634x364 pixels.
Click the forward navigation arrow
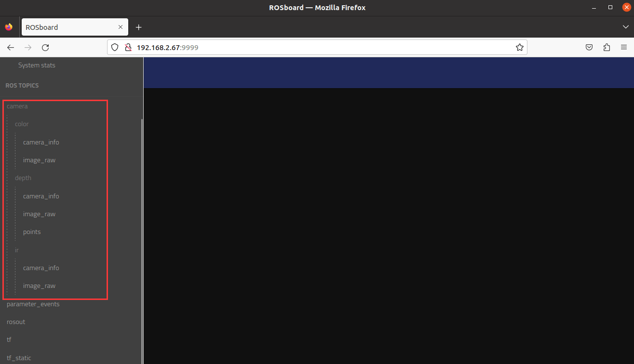(28, 48)
